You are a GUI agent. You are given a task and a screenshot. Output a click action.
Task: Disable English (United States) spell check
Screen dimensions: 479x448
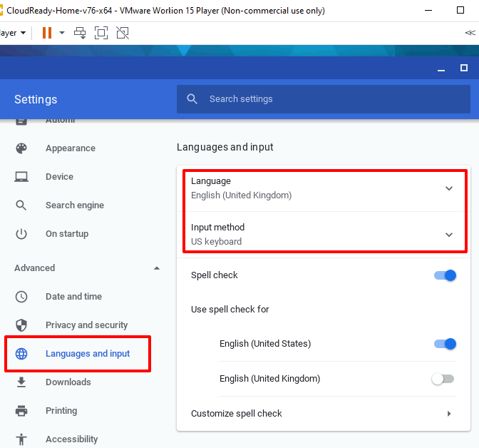(445, 344)
